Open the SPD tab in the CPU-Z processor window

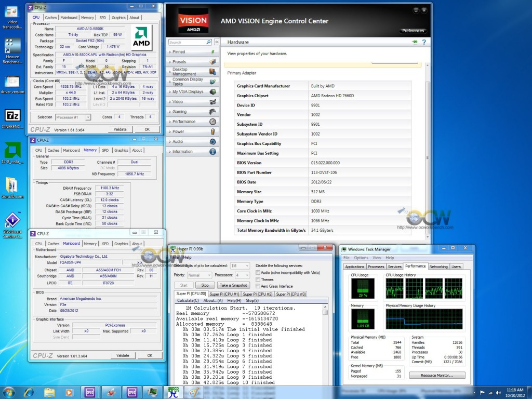[103, 18]
